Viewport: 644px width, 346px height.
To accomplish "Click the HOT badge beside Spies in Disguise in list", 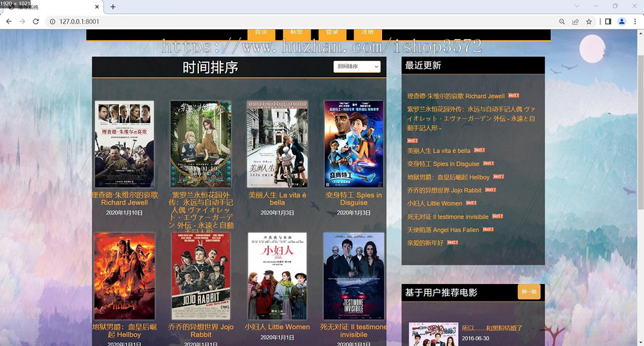I will click(488, 163).
